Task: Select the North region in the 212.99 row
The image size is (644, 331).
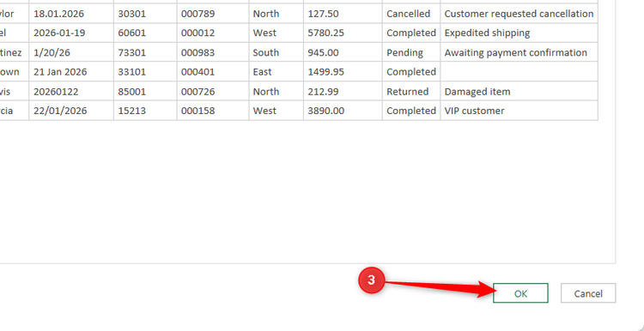Action: [276, 91]
